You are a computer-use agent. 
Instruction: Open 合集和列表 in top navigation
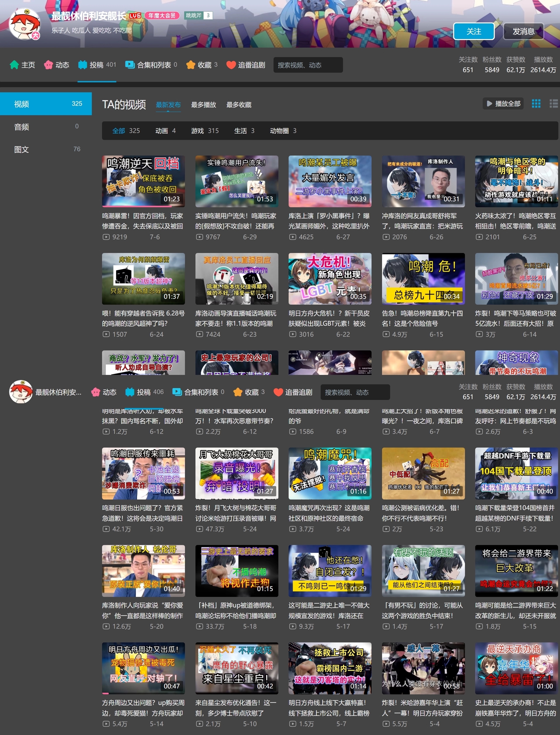(x=151, y=65)
